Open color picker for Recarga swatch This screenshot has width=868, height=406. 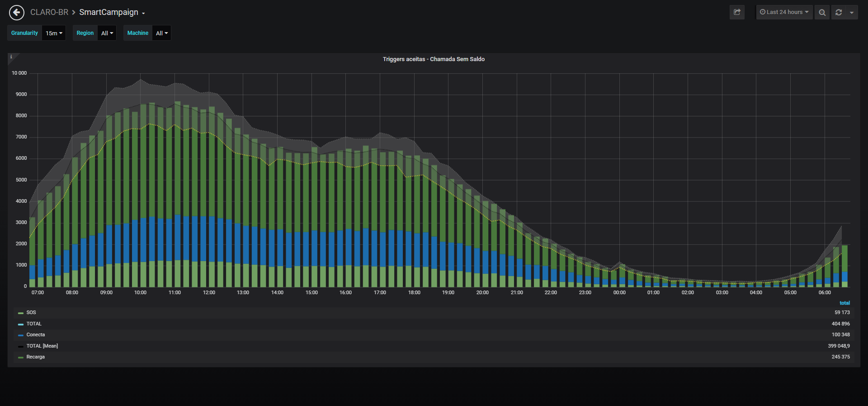point(21,358)
